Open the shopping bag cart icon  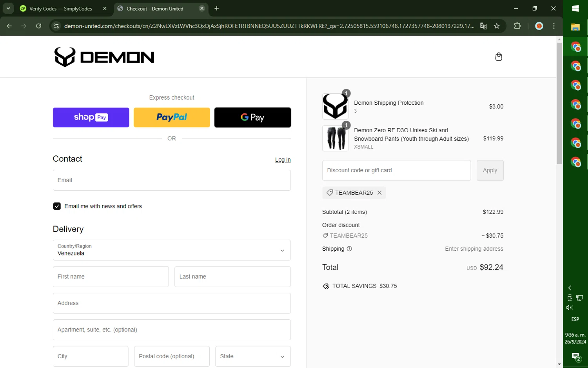(x=498, y=57)
